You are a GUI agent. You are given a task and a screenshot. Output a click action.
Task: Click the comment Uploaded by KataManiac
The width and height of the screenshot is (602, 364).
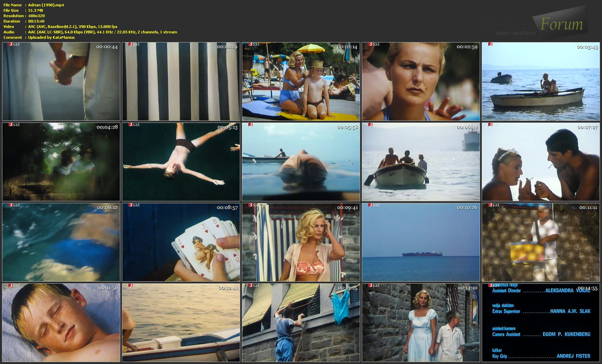click(x=51, y=38)
